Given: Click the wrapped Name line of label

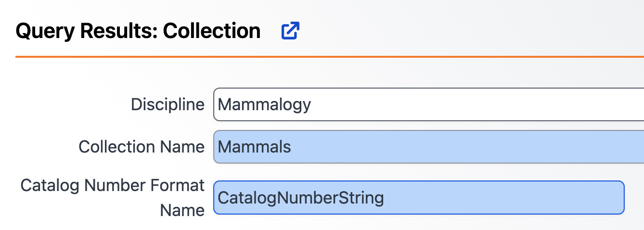Looking at the screenshot, I should tap(182, 210).
